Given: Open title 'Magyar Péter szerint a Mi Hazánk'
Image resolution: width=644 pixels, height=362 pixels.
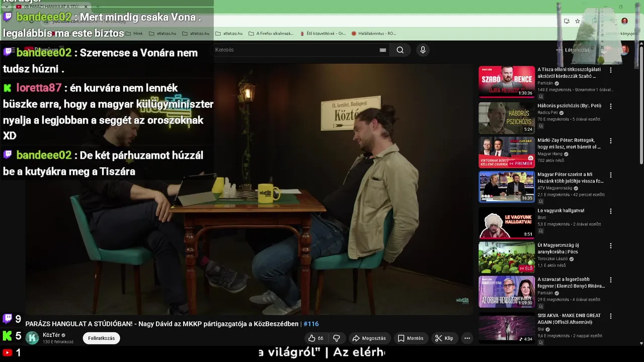Looking at the screenshot, I should (x=570, y=177).
